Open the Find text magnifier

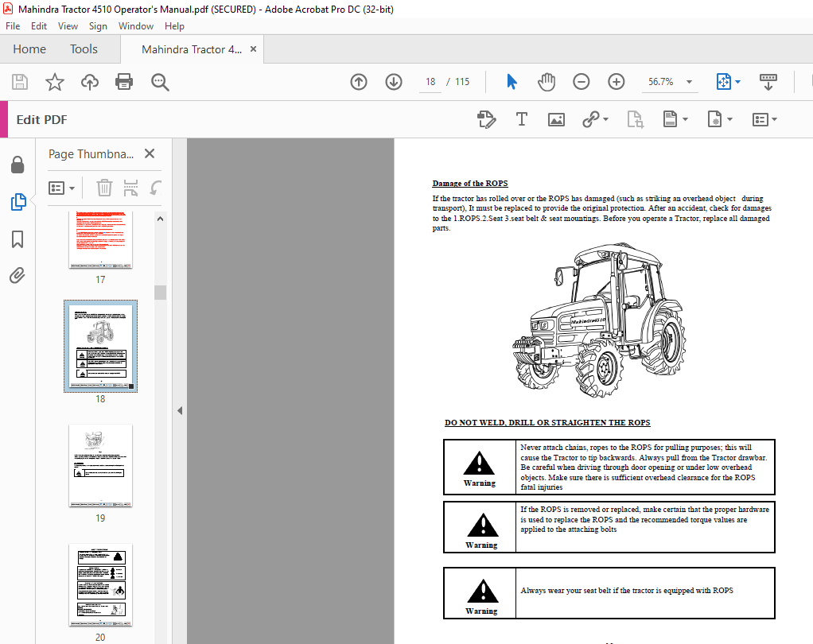[x=160, y=82]
